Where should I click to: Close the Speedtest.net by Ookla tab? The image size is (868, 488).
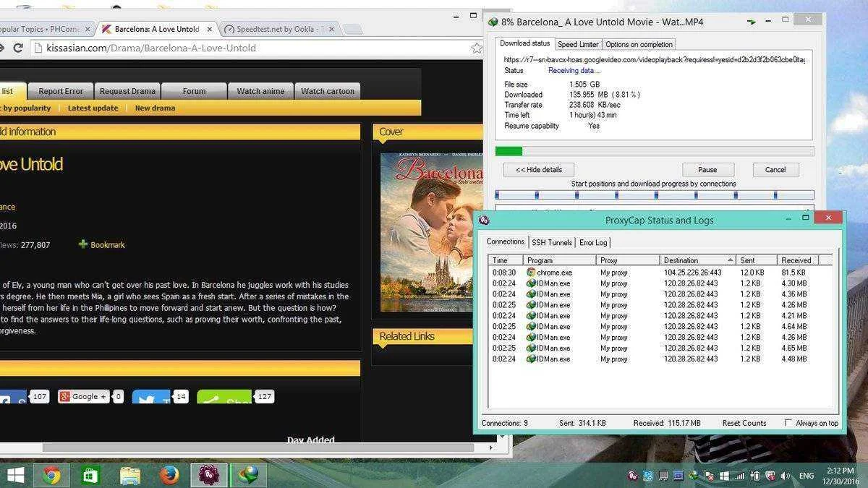(x=331, y=29)
